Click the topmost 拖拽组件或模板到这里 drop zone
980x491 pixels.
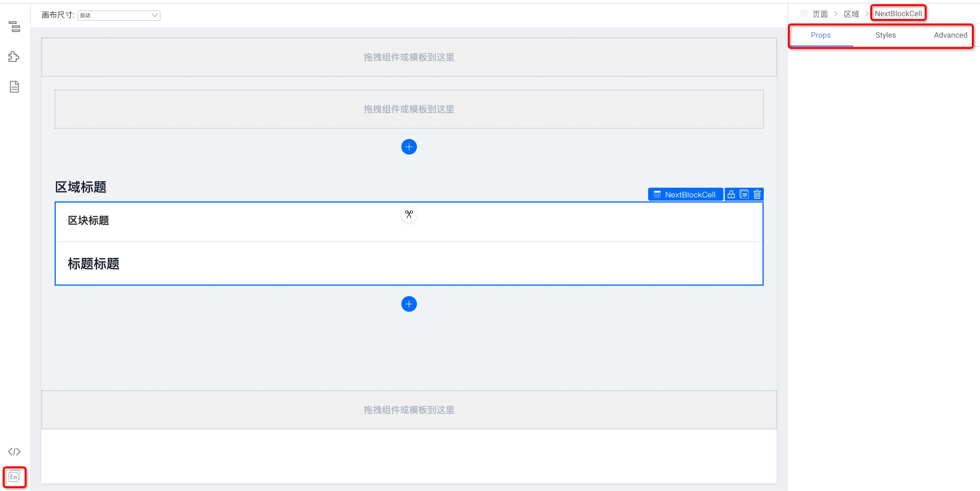tap(409, 57)
